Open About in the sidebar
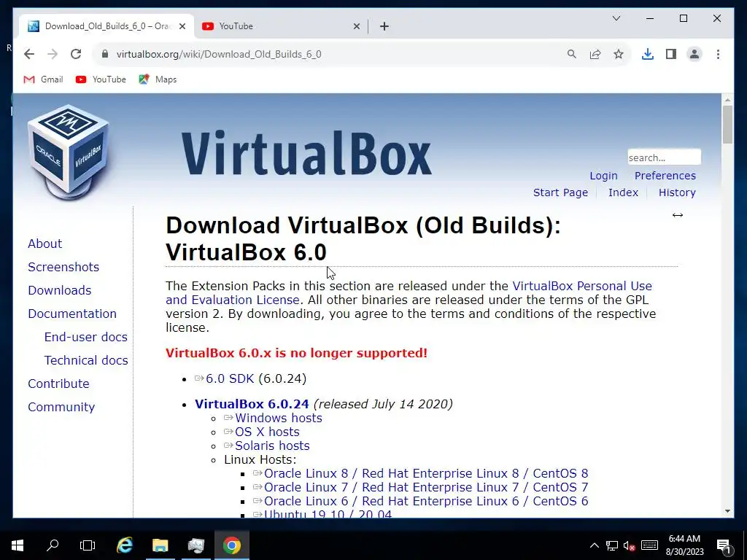Screen dimensions: 747x560 (x=44, y=244)
